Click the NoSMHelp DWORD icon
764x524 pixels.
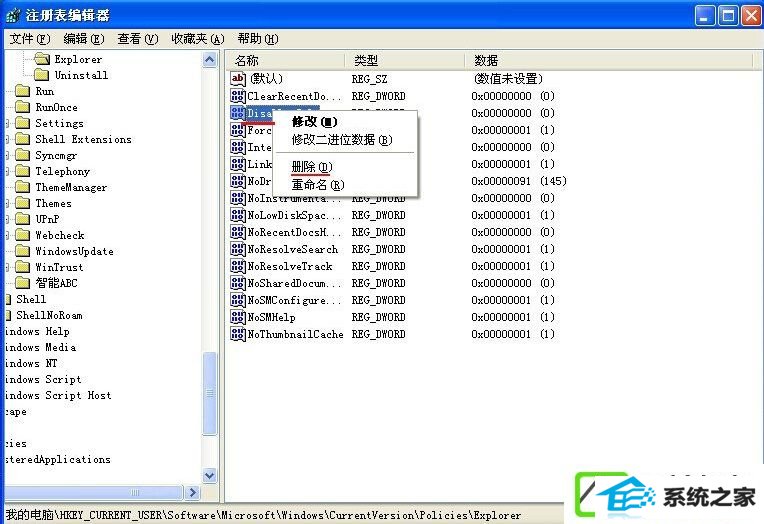click(238, 317)
